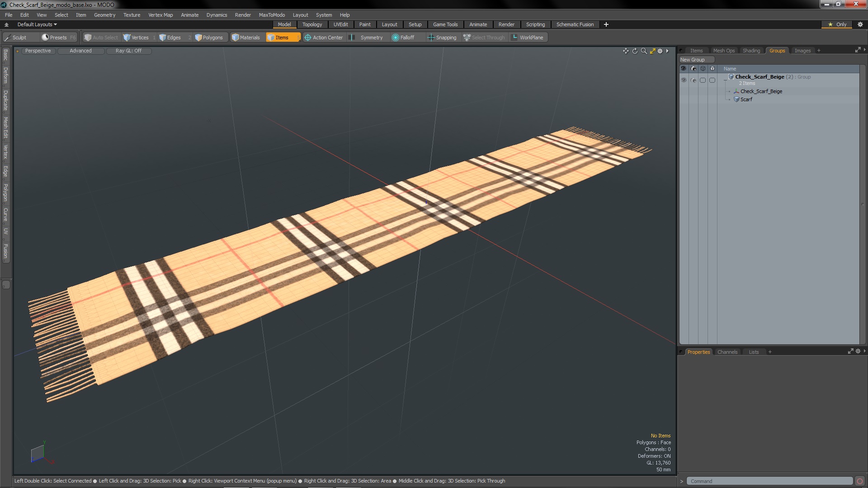Toggle render state of the Check_Scarf_Beige group
Viewport: 868px width, 488px height.
(693, 80)
